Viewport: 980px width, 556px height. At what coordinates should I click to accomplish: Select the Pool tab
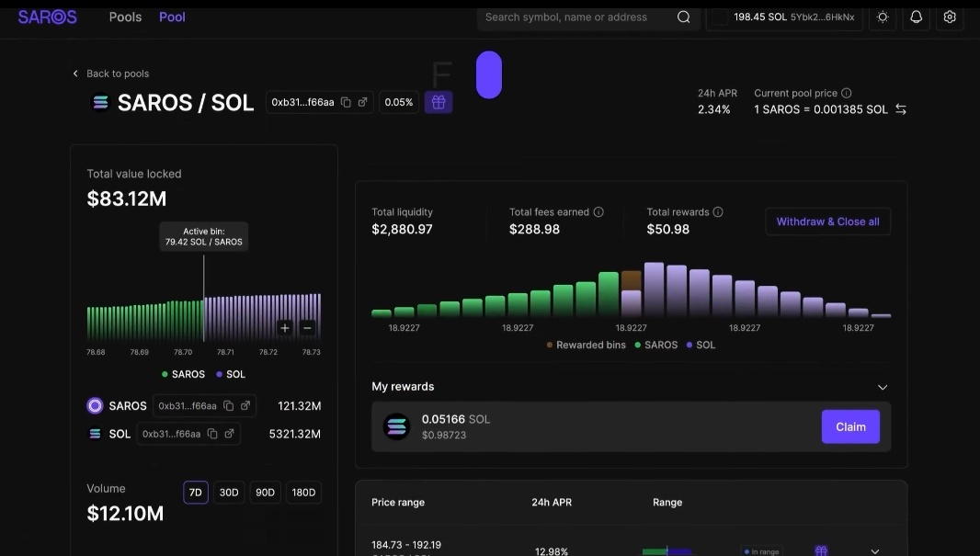[x=172, y=17]
